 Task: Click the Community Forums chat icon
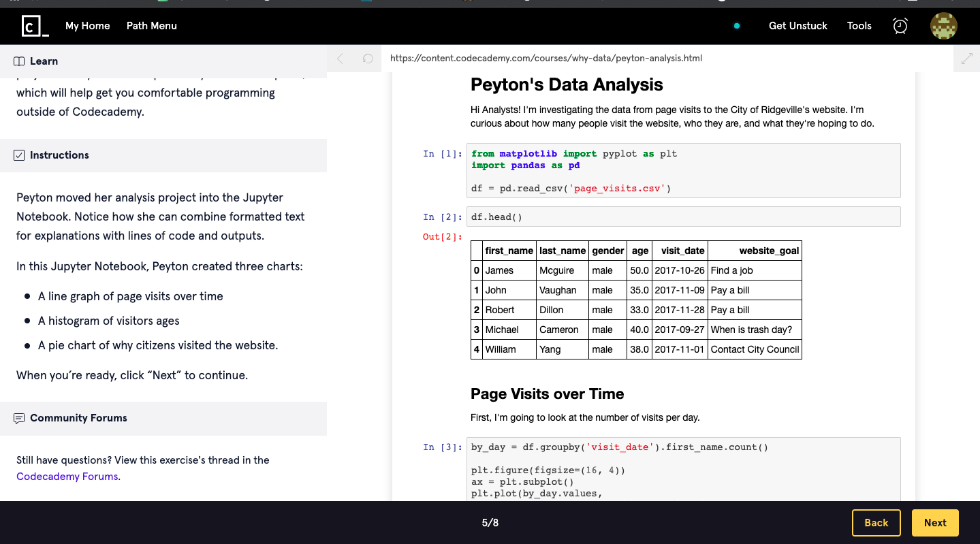[19, 418]
